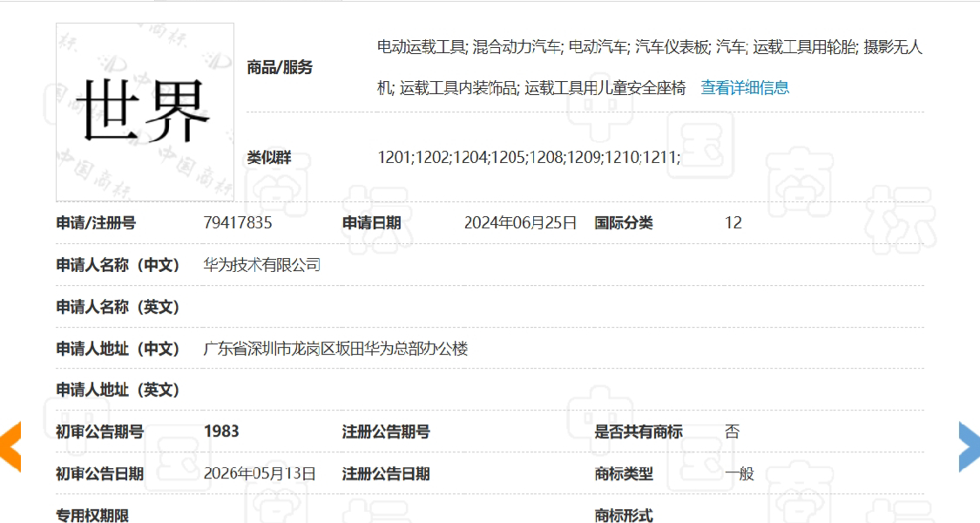Click the 注册公告日期 label
The width and height of the screenshot is (980, 523).
(x=386, y=473)
